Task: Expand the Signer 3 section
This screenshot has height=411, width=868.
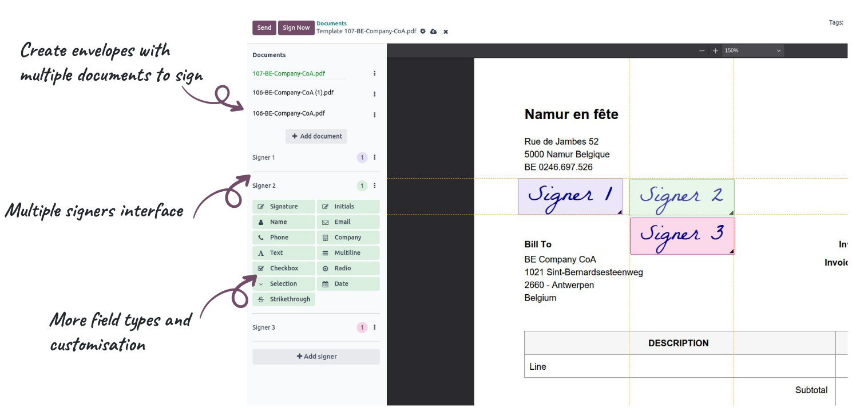Action: [264, 327]
